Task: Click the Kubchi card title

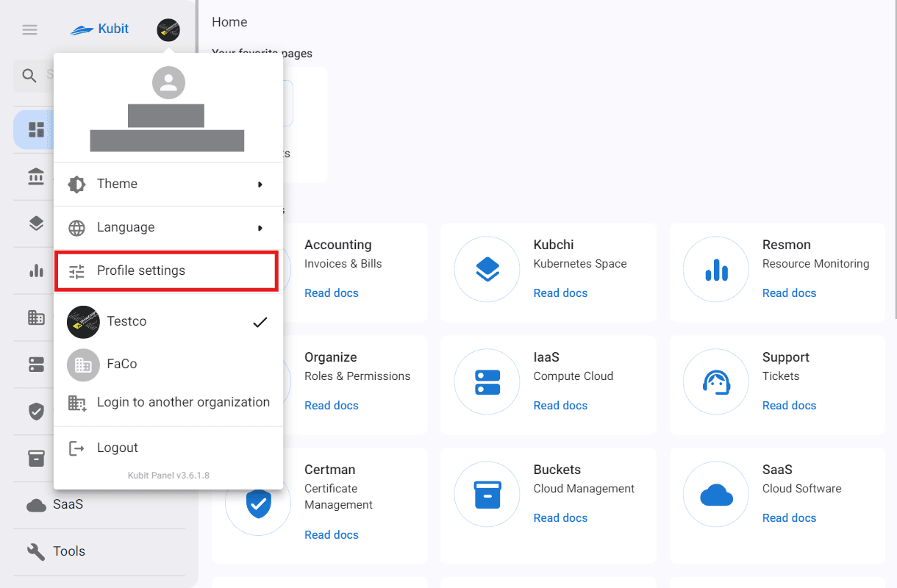Action: (x=554, y=245)
